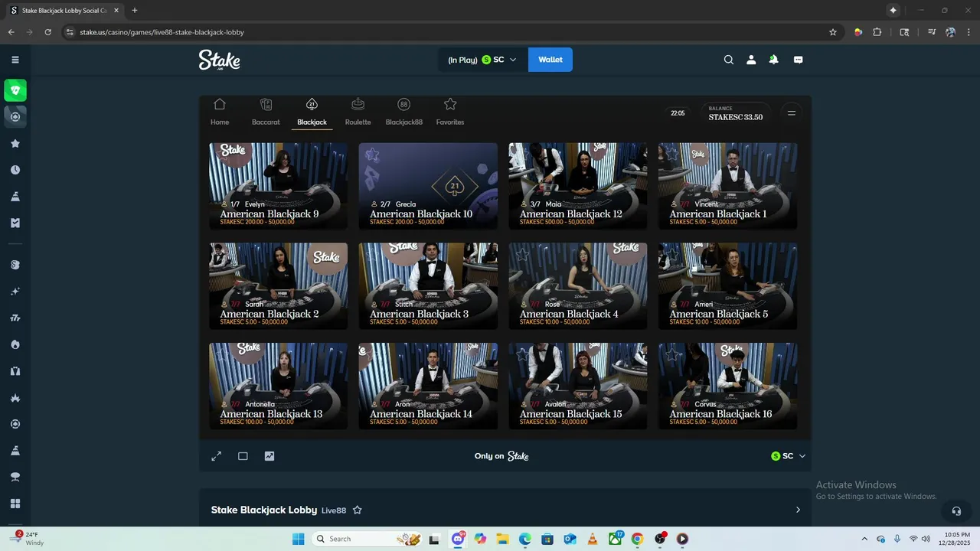Click the Stake logo

(220, 60)
